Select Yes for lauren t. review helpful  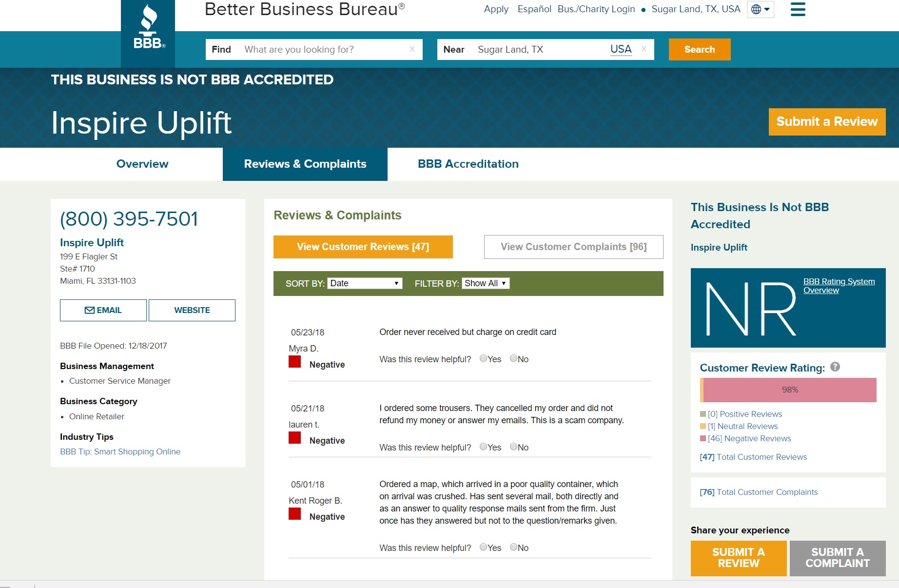coord(483,447)
